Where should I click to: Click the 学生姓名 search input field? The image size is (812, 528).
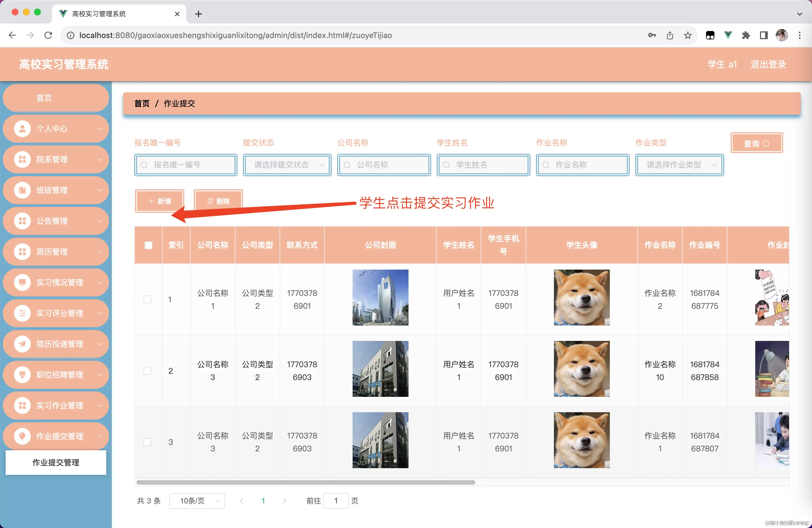click(483, 165)
